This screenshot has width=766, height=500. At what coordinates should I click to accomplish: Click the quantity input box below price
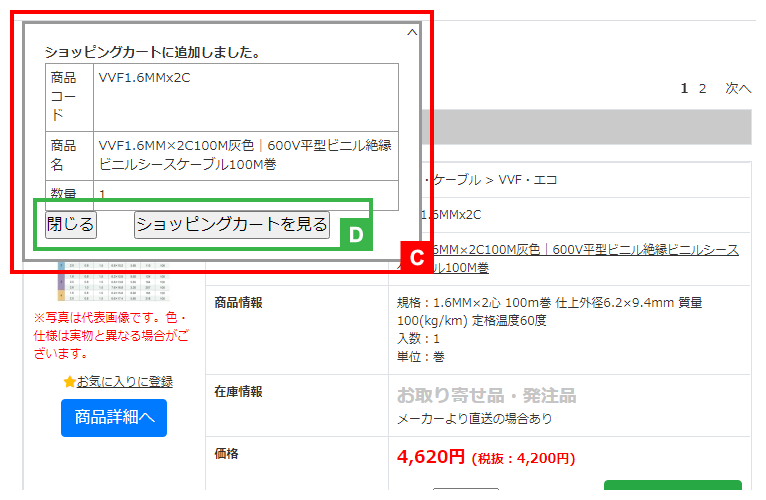(465, 493)
